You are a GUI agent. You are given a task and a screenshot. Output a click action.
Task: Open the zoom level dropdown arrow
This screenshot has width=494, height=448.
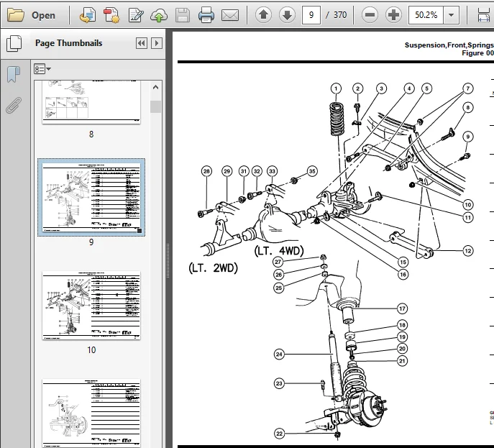point(451,15)
